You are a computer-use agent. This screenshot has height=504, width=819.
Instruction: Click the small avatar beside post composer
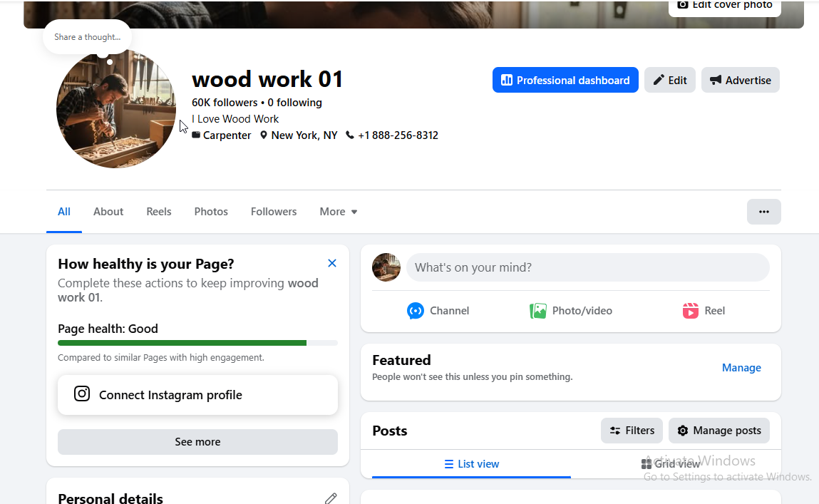click(x=386, y=267)
